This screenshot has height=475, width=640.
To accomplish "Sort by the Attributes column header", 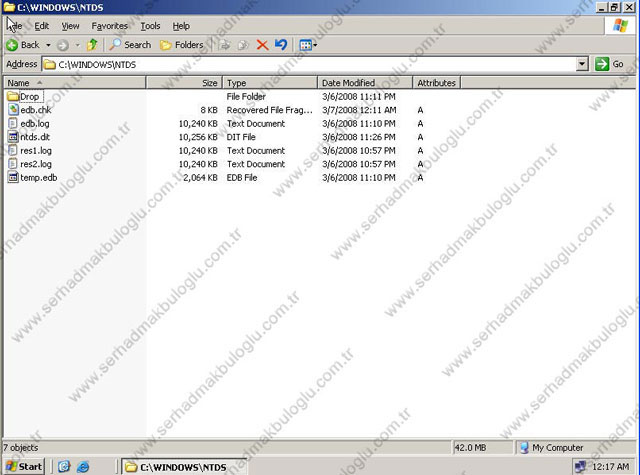I will pyautogui.click(x=436, y=83).
